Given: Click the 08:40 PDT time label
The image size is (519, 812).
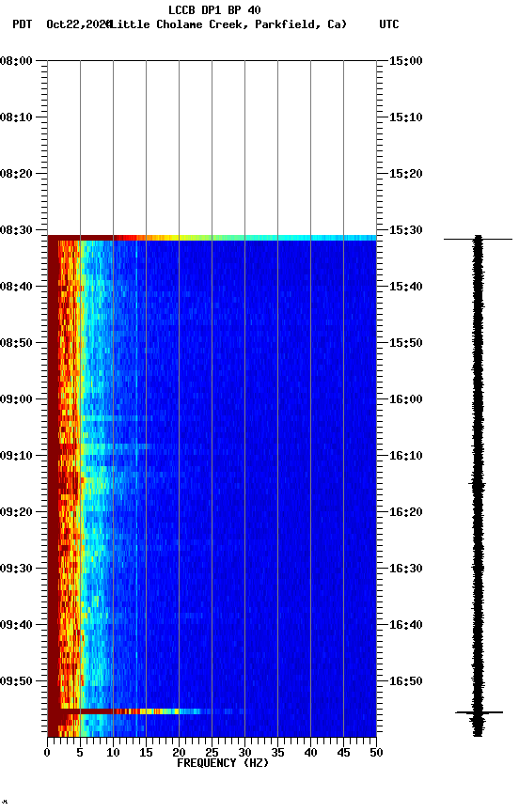Looking at the screenshot, I should [16, 287].
